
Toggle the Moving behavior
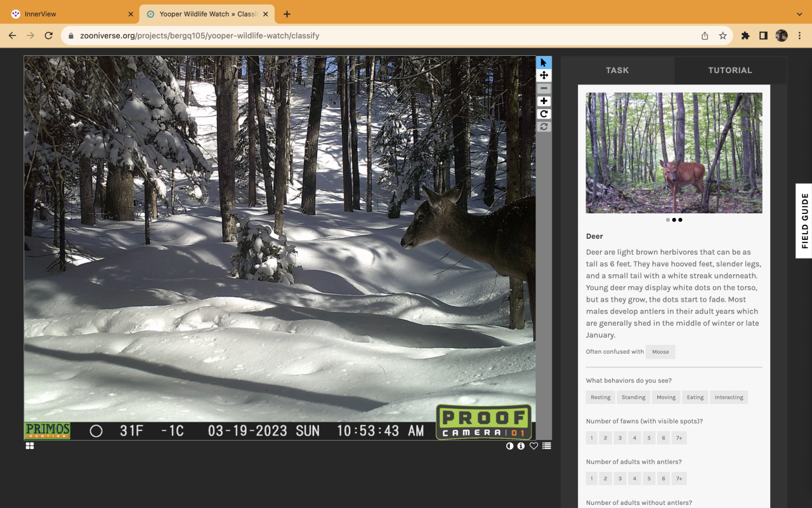pos(666,398)
